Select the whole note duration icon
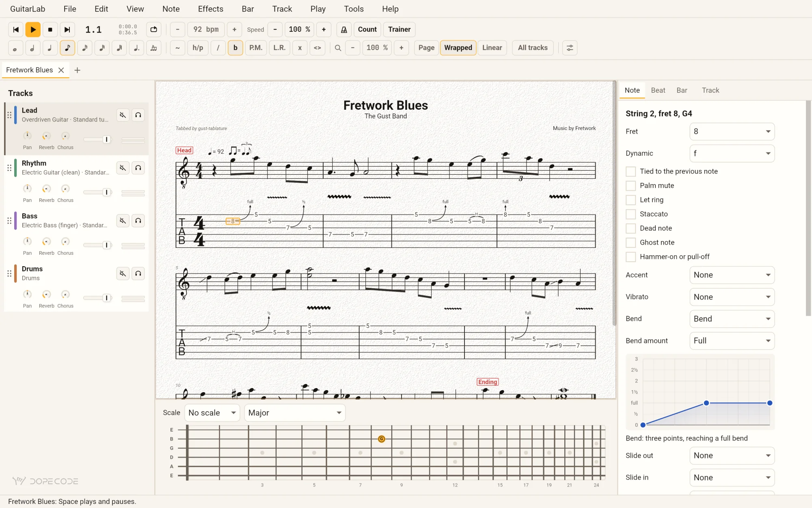The image size is (812, 508). (15, 48)
